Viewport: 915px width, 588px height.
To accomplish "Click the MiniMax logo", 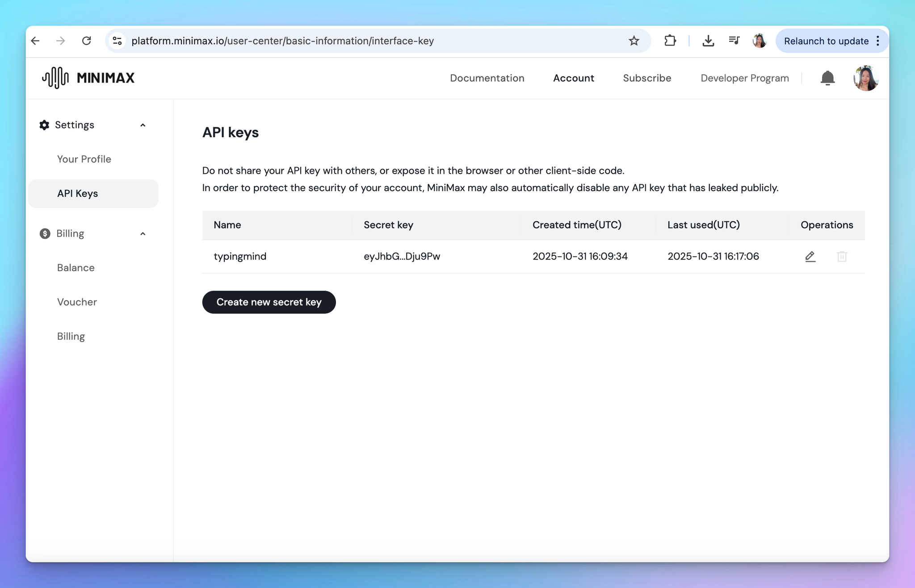I will tap(88, 78).
